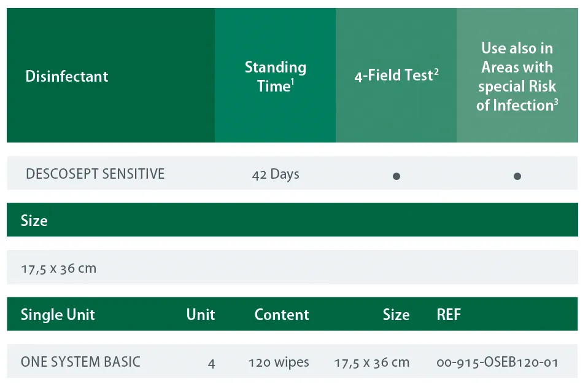
Task: Click the Standing Time column header
Action: [275, 76]
